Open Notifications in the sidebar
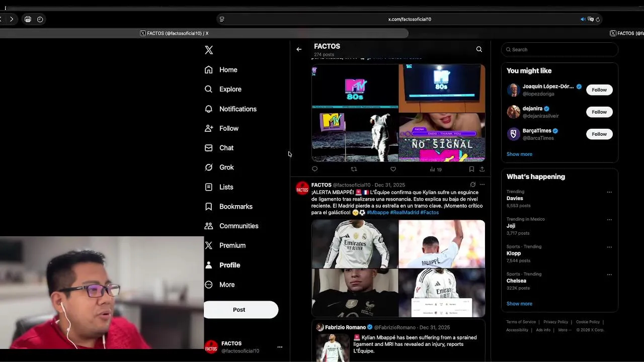 (230, 109)
